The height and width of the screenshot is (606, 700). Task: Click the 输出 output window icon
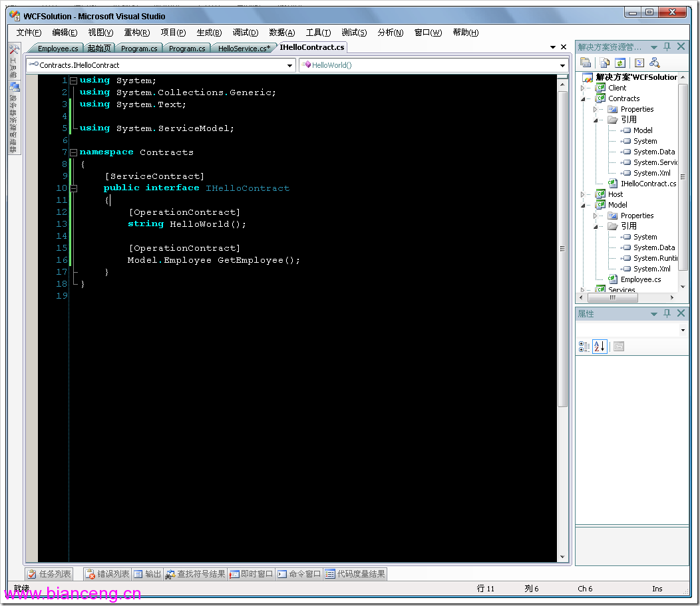click(138, 574)
